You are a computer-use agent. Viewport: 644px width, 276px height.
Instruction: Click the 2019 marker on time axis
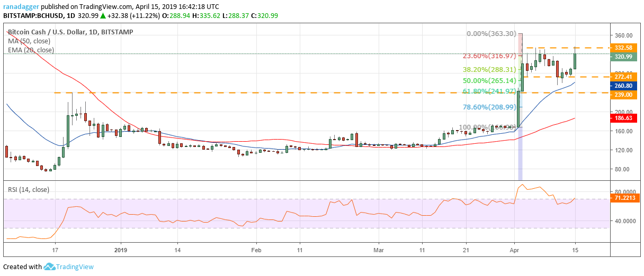[121, 250]
